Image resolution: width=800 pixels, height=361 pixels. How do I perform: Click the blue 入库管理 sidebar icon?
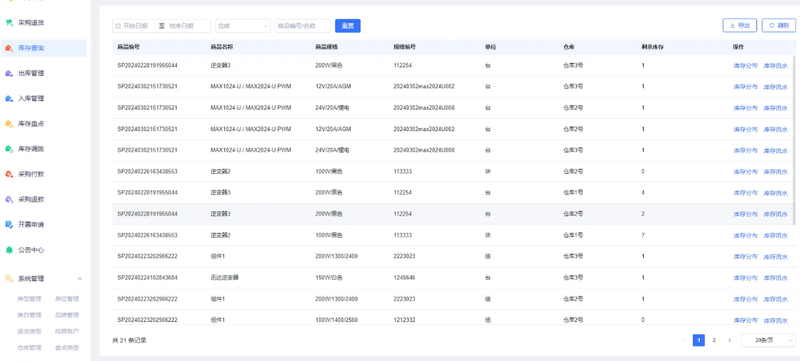pyautogui.click(x=9, y=98)
